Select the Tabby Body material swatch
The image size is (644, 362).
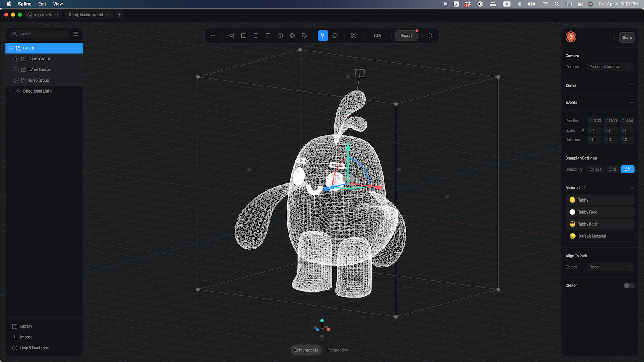coord(572,224)
